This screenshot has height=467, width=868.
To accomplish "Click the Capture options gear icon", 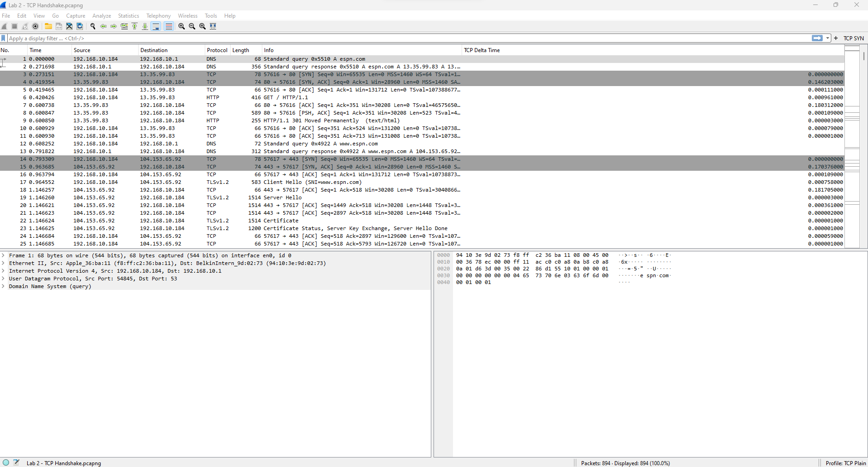I will [x=35, y=26].
